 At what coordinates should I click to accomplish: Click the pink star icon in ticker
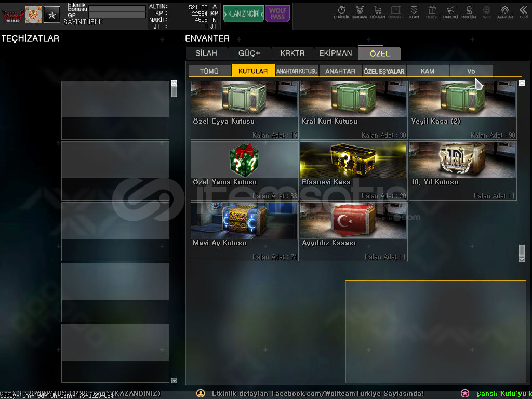(465, 393)
